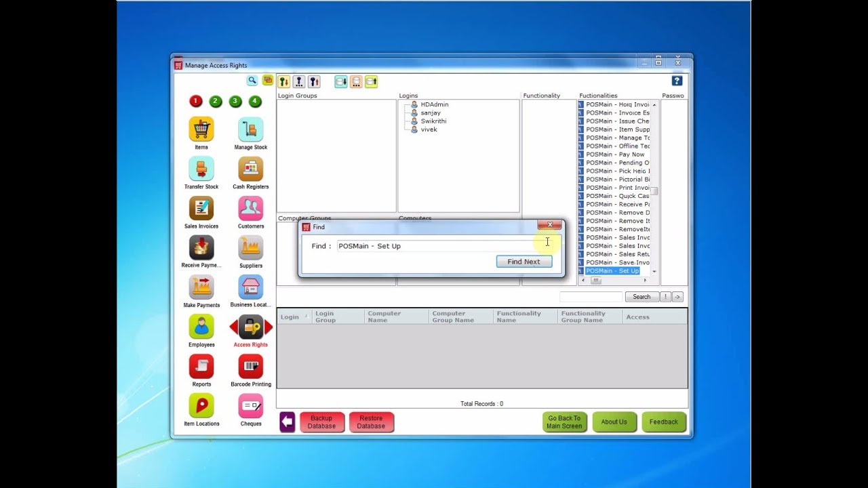Click Find Next in the Find dialog
This screenshot has width=868, height=488.
pos(524,262)
